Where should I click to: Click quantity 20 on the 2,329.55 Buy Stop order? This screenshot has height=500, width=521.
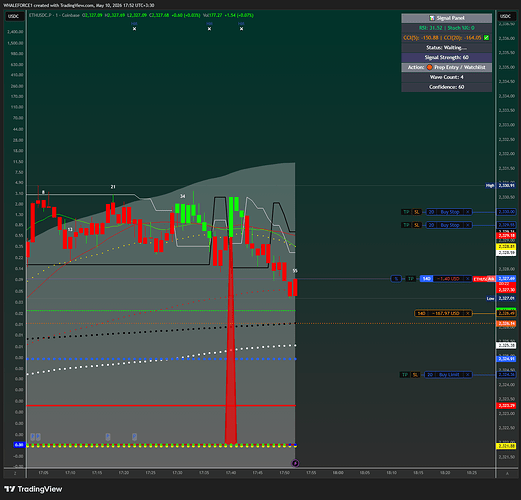coord(431,225)
